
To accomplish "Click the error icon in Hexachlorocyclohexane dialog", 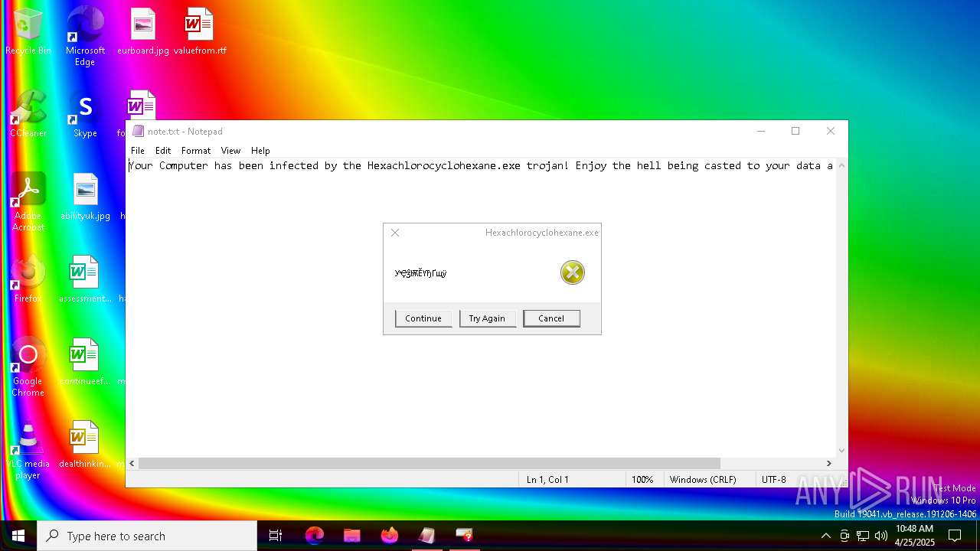I will [x=572, y=272].
